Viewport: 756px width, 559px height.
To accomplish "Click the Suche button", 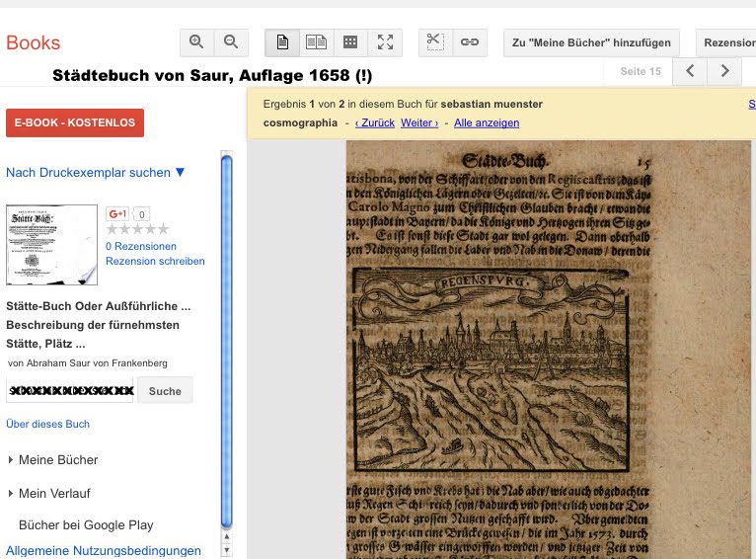I will tap(165, 391).
